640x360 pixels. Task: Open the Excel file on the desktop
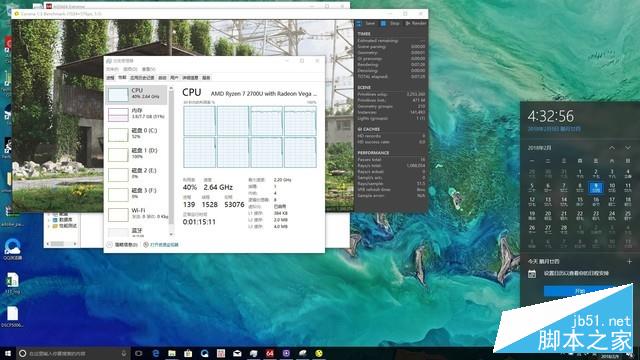point(12,284)
